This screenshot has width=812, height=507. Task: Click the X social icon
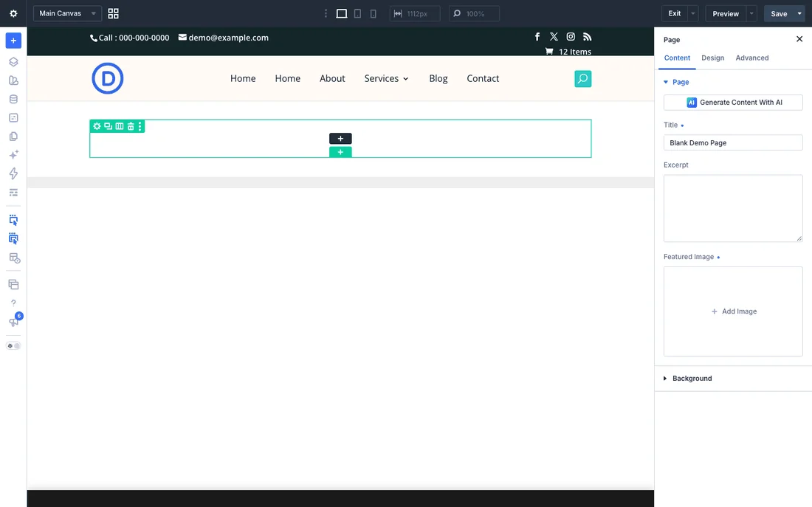554,37
